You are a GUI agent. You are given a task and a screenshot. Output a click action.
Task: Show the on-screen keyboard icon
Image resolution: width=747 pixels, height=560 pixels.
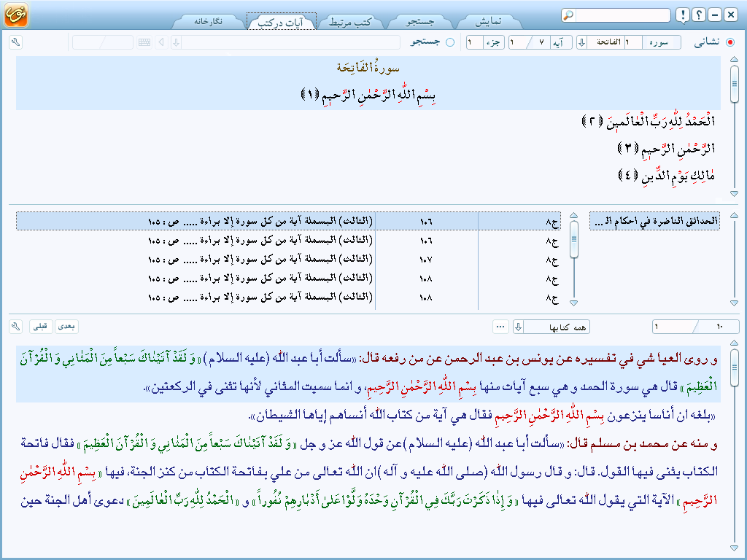point(144,42)
